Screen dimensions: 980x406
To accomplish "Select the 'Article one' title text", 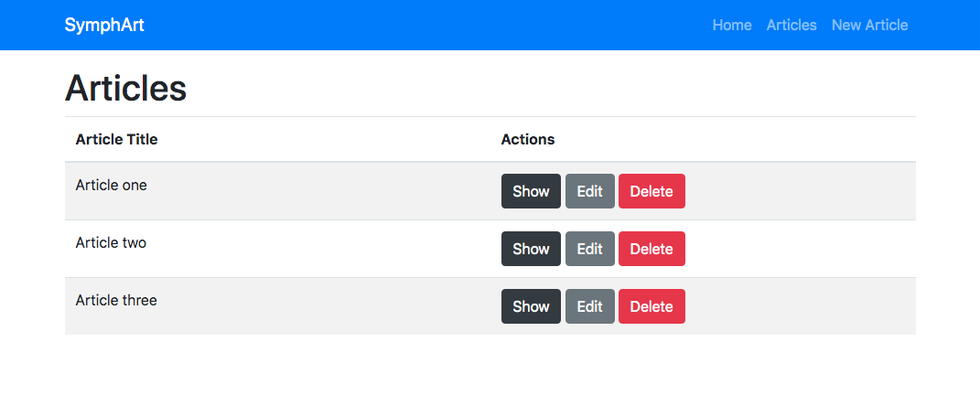I will [111, 185].
